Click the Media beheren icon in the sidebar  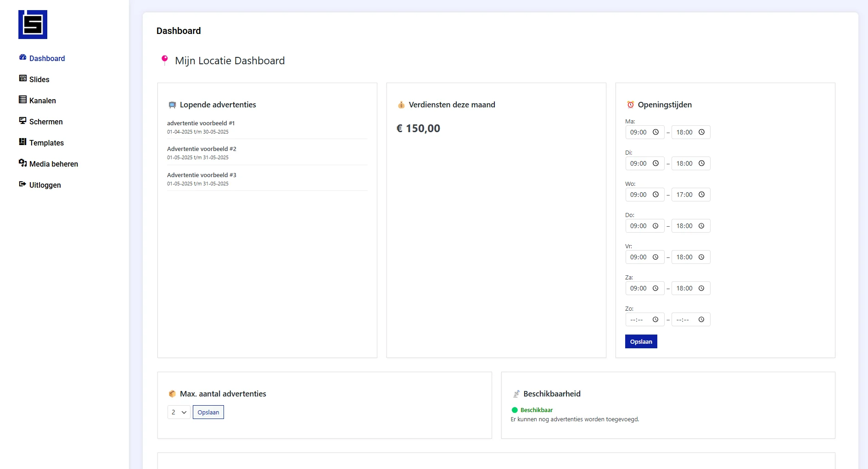tap(22, 163)
